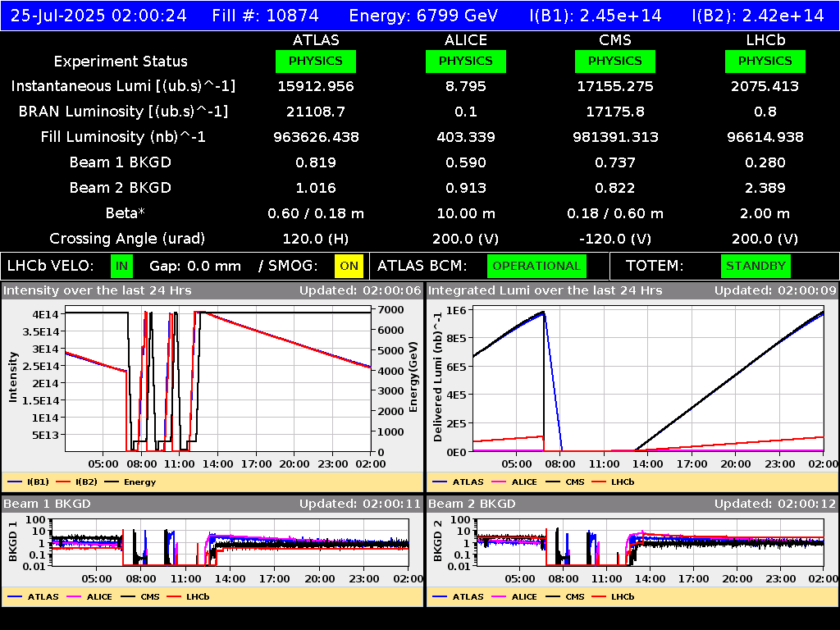Image resolution: width=840 pixels, height=630 pixels.
Task: Click the TOTEM STANDBY indicator
Action: [756, 267]
